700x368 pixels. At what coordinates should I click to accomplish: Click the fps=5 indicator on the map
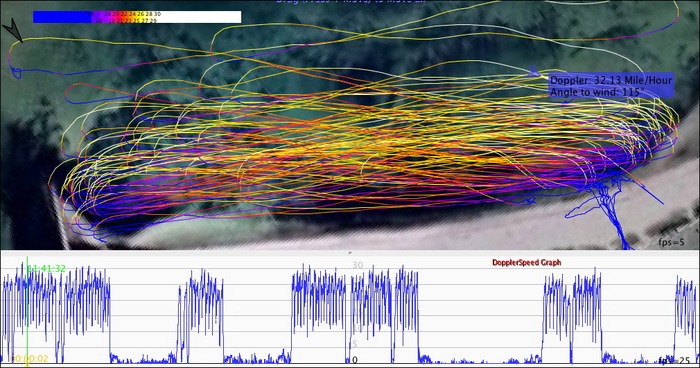(671, 242)
